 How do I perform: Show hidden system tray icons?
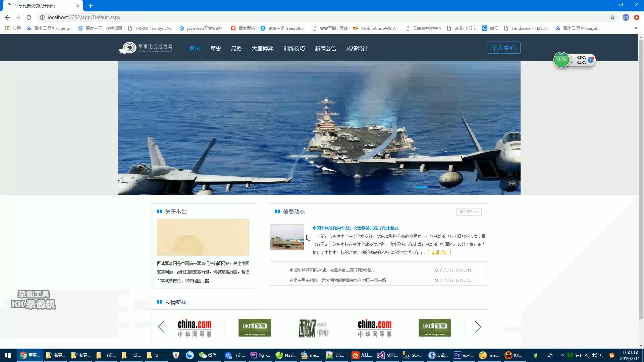click(x=562, y=355)
